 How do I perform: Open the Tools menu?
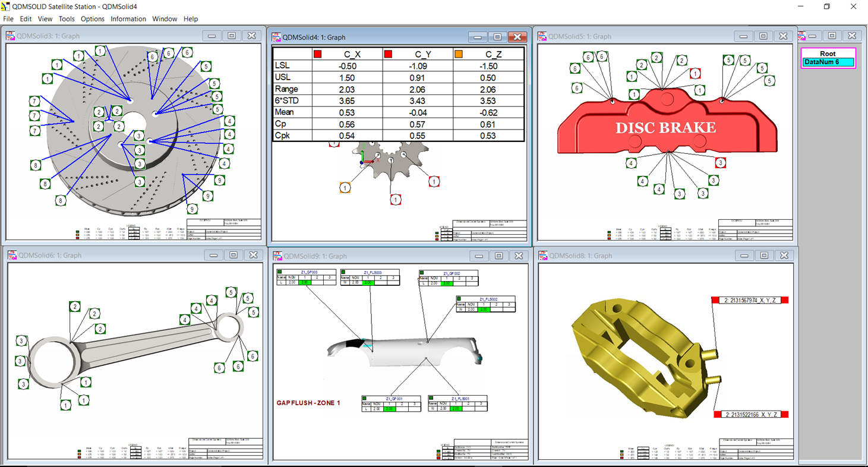(67, 19)
